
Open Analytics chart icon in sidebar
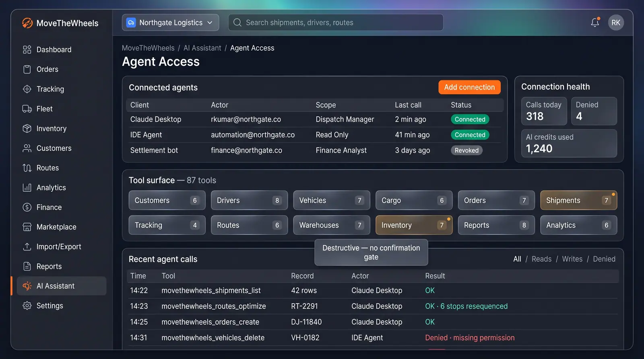(x=27, y=187)
